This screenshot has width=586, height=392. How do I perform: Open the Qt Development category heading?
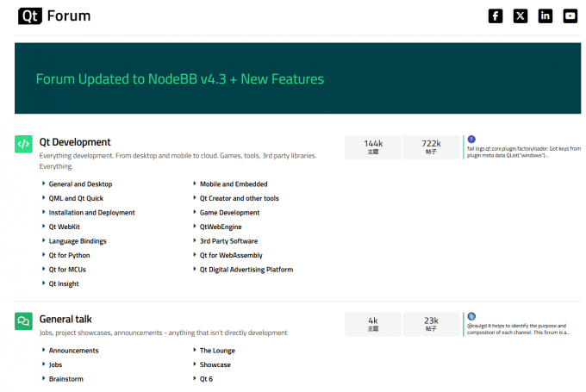click(x=75, y=142)
